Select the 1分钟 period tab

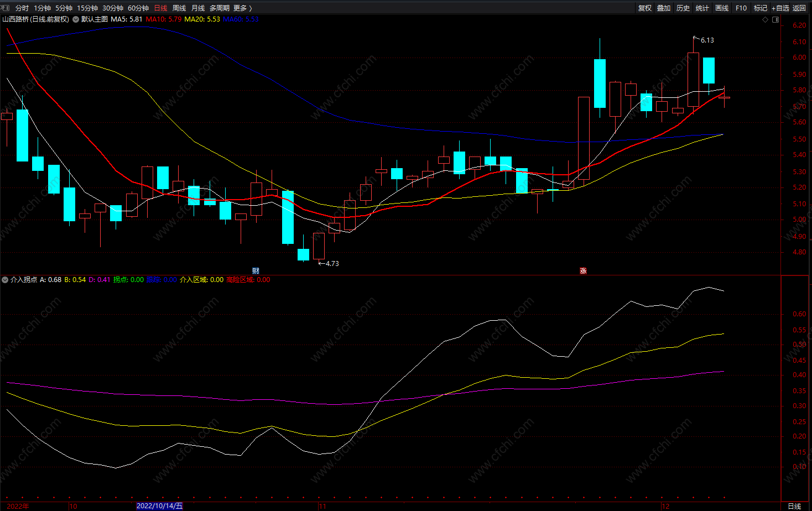click(43, 8)
